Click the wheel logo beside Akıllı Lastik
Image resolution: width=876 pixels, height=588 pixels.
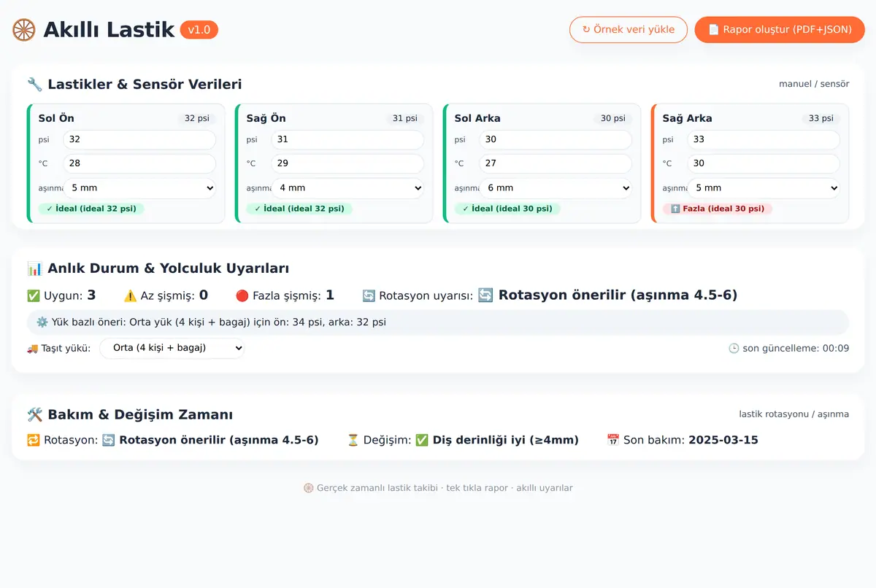point(24,30)
